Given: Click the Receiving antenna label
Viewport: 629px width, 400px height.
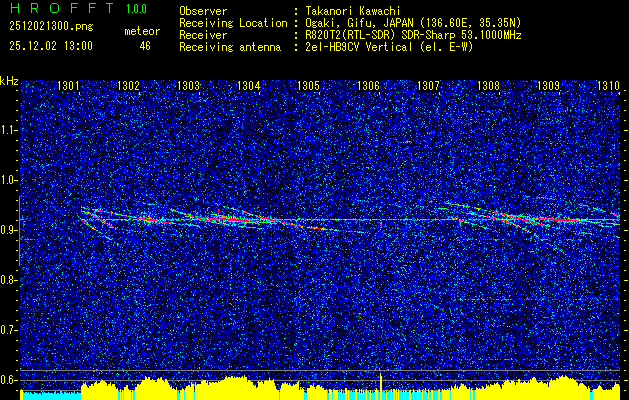Looking at the screenshot, I should [x=230, y=47].
